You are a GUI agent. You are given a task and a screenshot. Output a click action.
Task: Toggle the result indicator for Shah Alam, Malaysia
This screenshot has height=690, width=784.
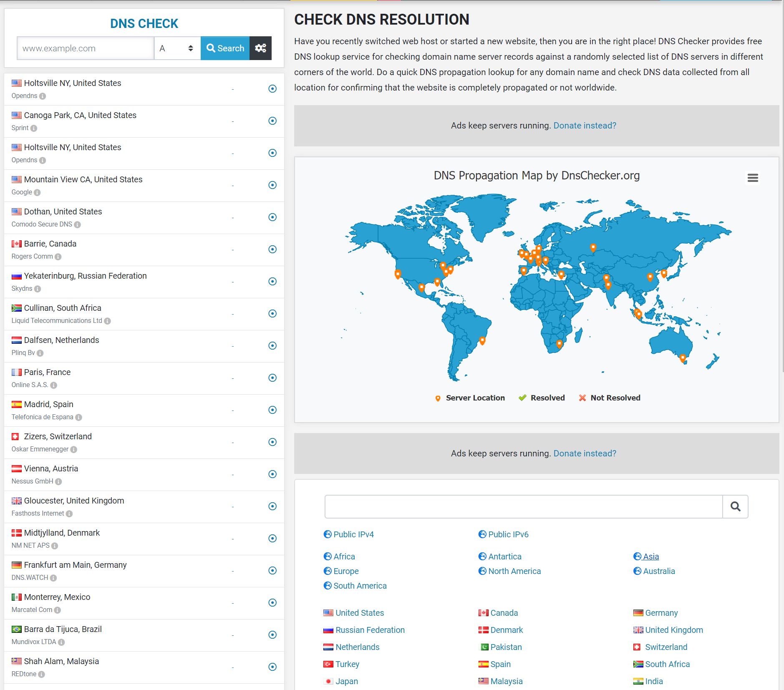coord(272,666)
